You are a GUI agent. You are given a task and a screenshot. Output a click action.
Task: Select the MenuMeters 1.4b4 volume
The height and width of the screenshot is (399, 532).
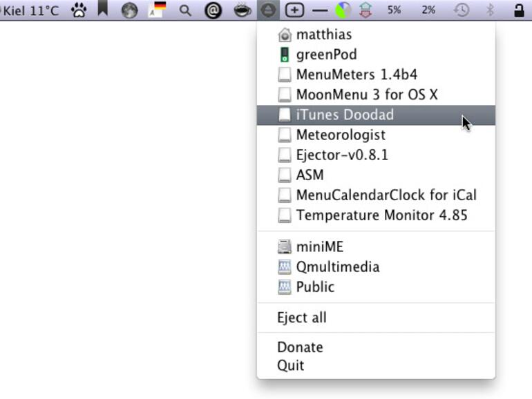click(357, 75)
